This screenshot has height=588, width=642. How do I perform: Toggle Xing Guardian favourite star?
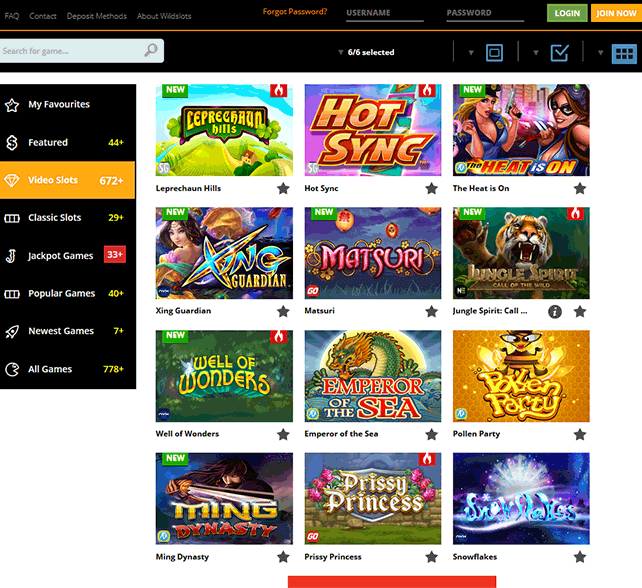point(283,312)
